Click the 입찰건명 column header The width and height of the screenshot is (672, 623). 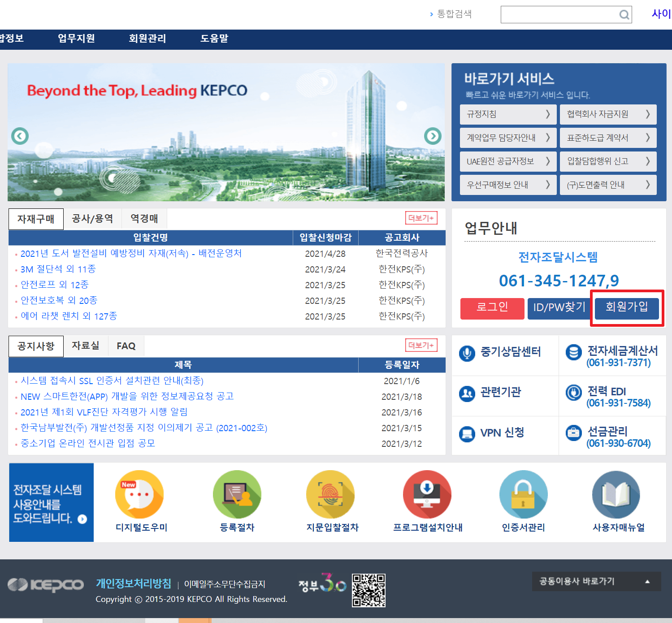point(151,238)
